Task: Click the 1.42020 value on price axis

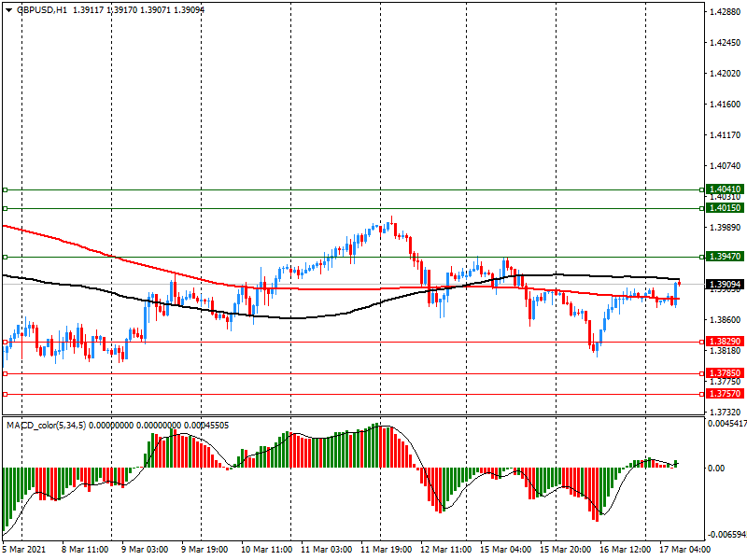Action: 726,74
